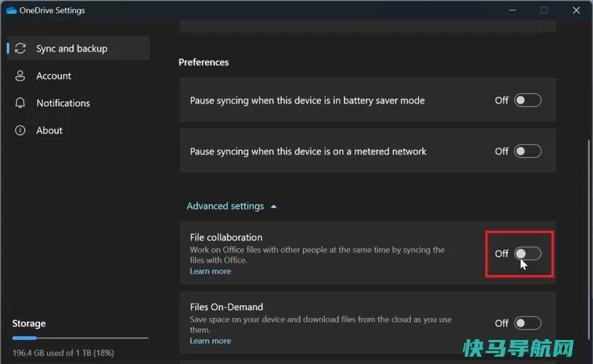Toggle pause syncing on metered network
593x364 pixels.
pos(527,151)
